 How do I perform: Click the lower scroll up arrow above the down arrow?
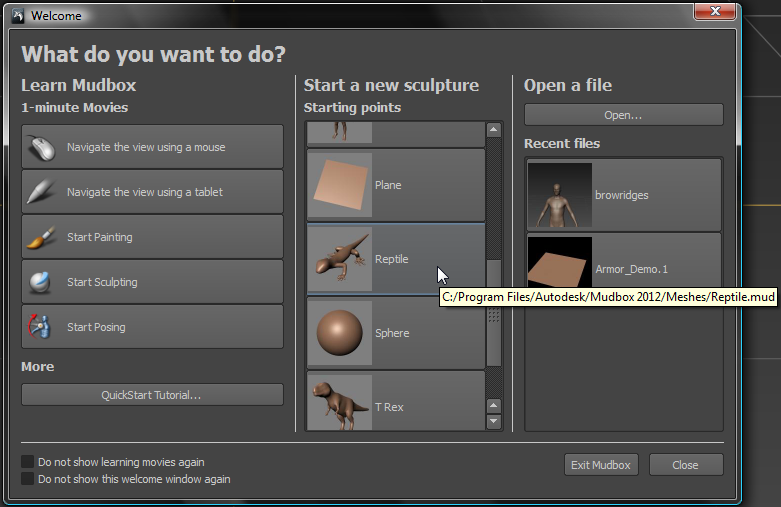click(x=494, y=405)
